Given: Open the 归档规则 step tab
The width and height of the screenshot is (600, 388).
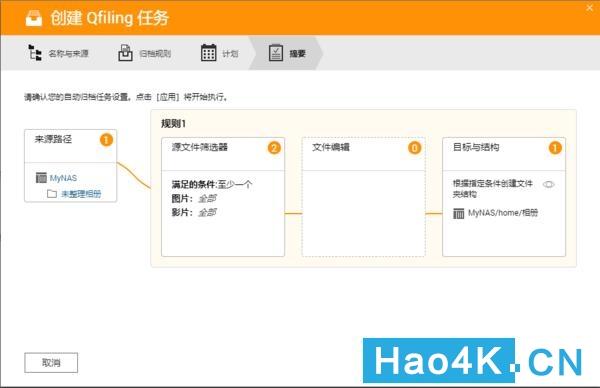Looking at the screenshot, I should point(144,53).
